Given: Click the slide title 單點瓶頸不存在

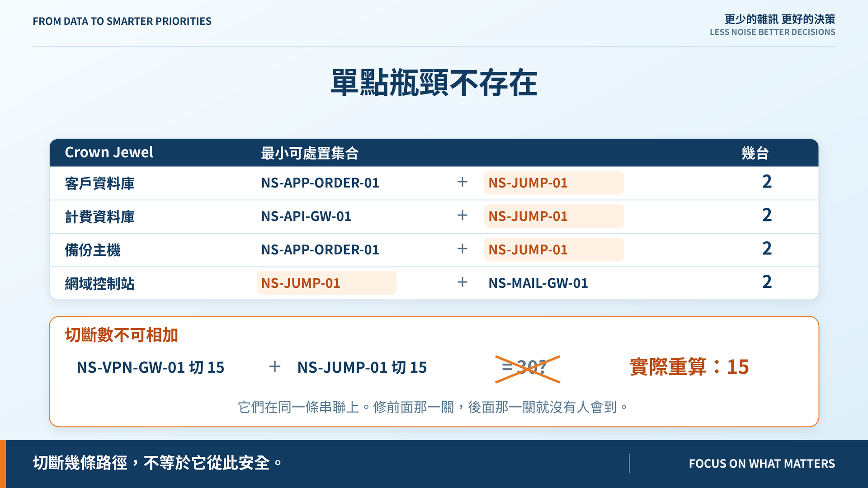Looking at the screenshot, I should click(434, 83).
